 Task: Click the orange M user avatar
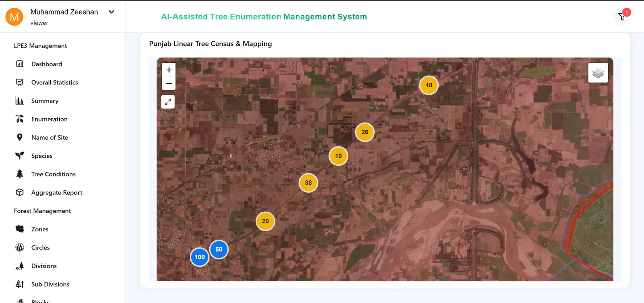tap(14, 17)
